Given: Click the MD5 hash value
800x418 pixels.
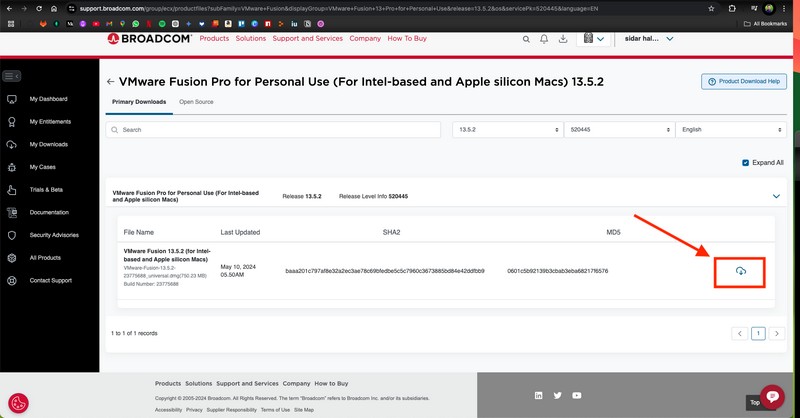Looking at the screenshot, I should [558, 271].
